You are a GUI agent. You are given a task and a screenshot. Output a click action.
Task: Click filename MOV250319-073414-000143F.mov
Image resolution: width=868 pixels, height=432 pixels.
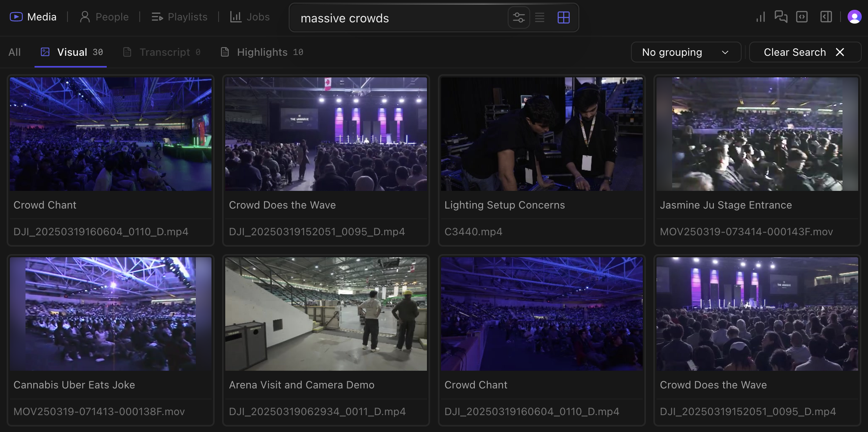coord(746,232)
